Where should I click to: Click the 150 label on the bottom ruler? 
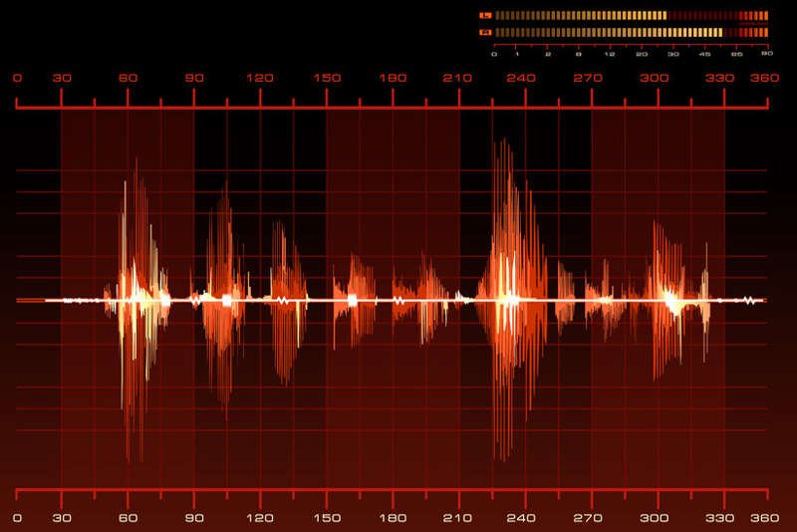(327, 518)
